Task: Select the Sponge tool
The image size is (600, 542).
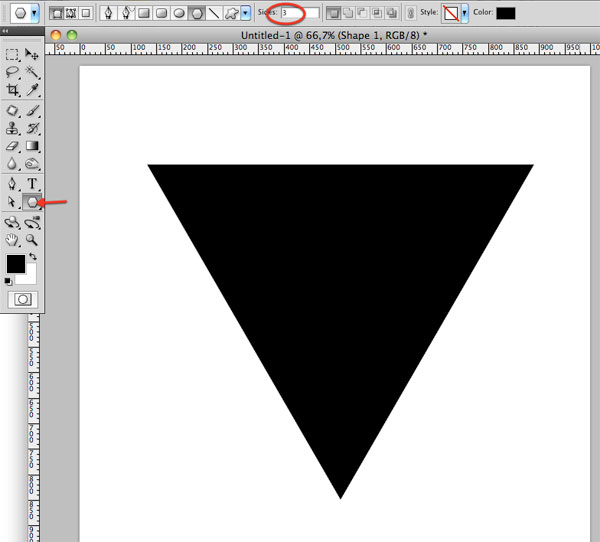Action: click(x=32, y=164)
